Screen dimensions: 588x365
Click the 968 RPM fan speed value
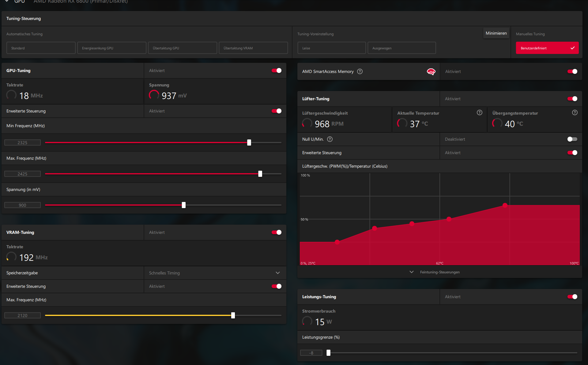pos(329,124)
